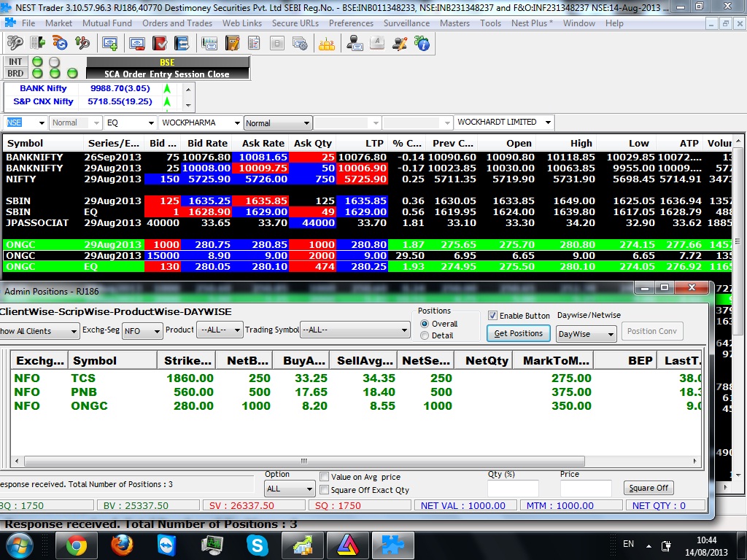747x560 pixels.
Task: Open the Show All Clients dropdown
Action: [x=74, y=331]
